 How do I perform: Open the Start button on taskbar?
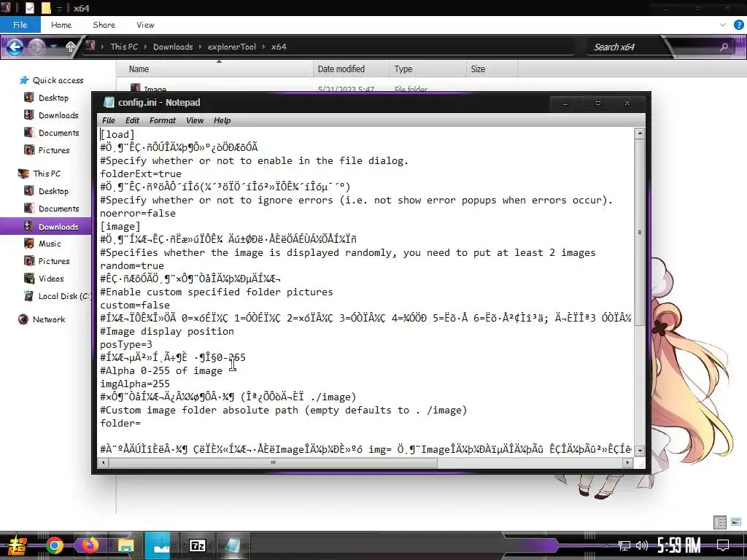[x=16, y=545]
